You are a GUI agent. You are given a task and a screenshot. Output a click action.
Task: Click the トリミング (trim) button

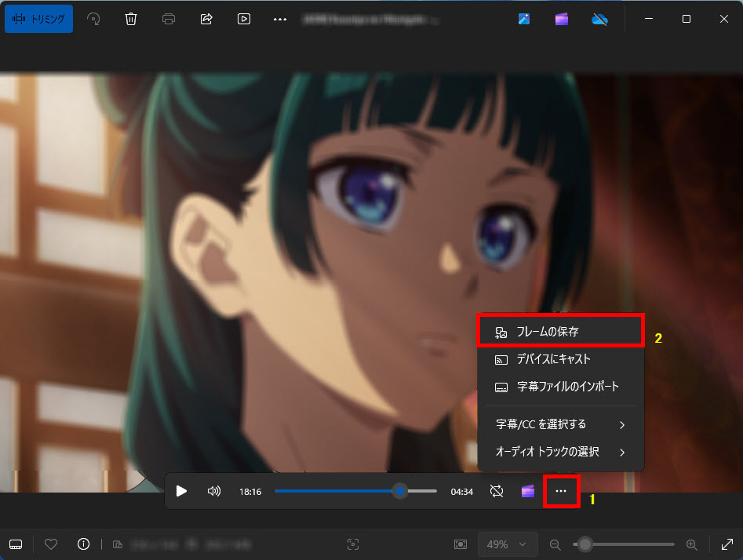(x=38, y=19)
